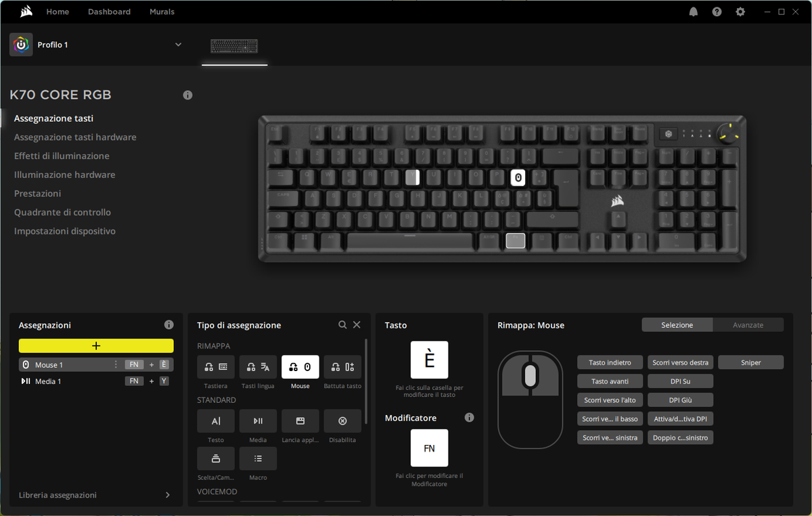Viewport: 812px width, 516px height.
Task: Click the scroll wheel on mouse diagram
Action: click(531, 374)
